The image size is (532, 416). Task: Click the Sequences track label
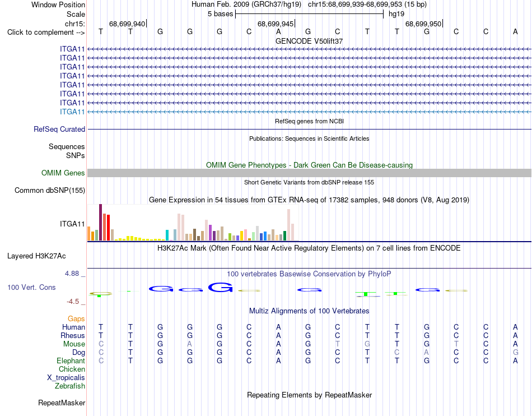coord(67,146)
